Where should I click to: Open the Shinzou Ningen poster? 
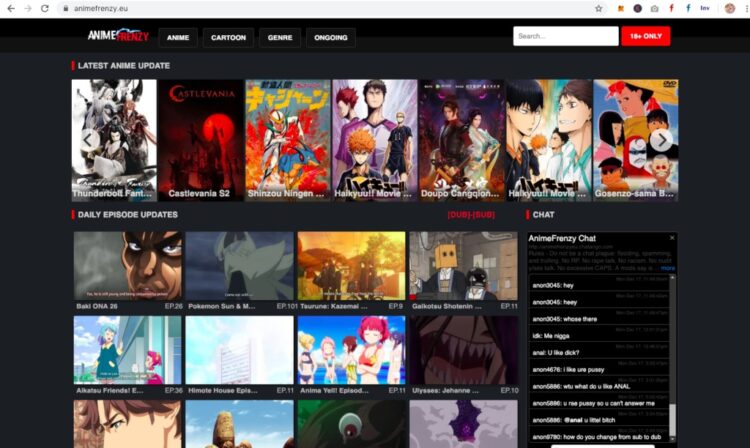tap(288, 140)
